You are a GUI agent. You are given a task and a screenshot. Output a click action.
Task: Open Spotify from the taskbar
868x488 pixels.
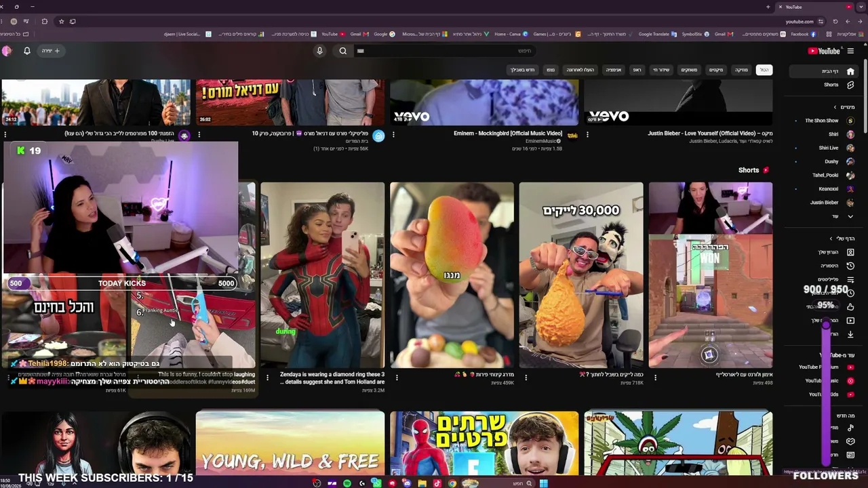point(347,483)
